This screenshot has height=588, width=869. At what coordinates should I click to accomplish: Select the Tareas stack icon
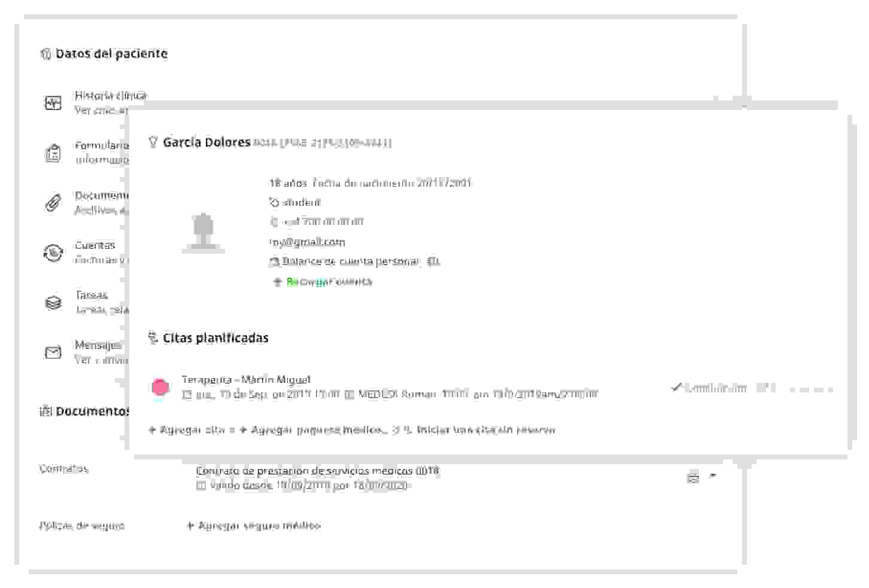52,302
